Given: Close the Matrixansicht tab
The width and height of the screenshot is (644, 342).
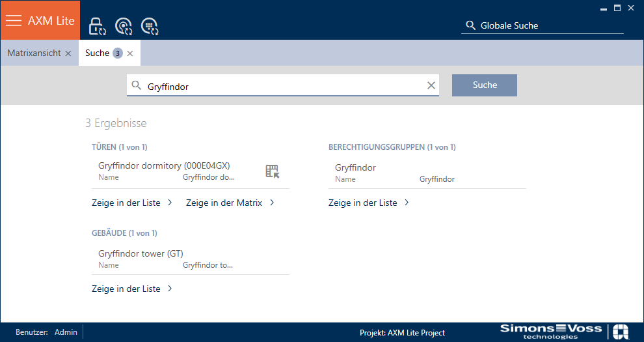Looking at the screenshot, I should (68, 53).
